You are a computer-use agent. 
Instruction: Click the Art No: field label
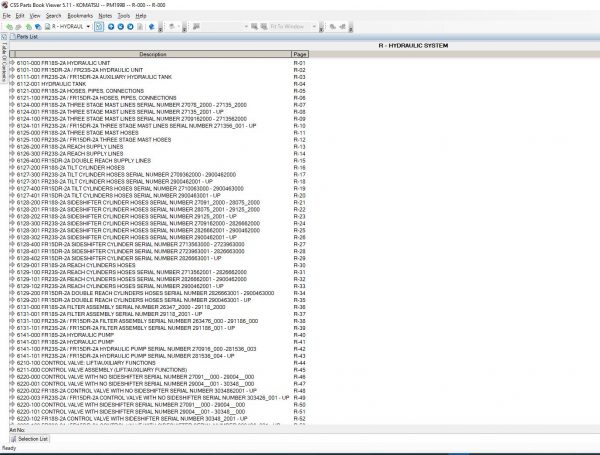[17, 430]
